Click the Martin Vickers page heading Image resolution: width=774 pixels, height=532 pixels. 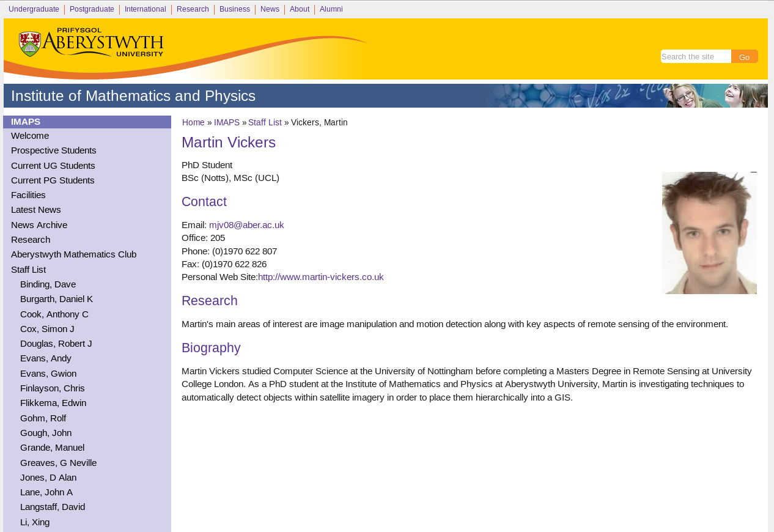pyautogui.click(x=229, y=142)
